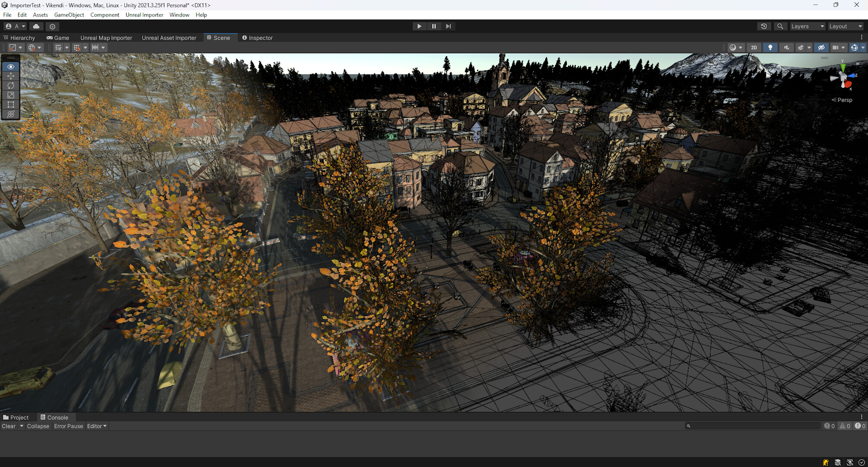868x467 pixels.
Task: Switch to the Unreal Map Importer tab
Action: point(106,38)
